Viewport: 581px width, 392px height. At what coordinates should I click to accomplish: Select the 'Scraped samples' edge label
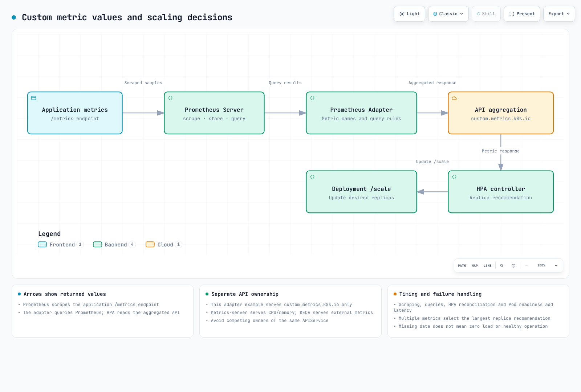pos(143,83)
